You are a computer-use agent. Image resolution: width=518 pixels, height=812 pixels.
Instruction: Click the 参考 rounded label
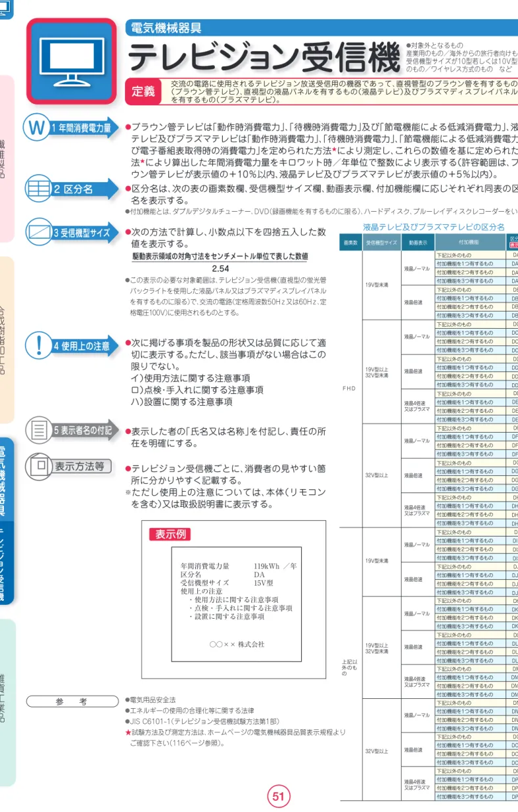coord(72,702)
